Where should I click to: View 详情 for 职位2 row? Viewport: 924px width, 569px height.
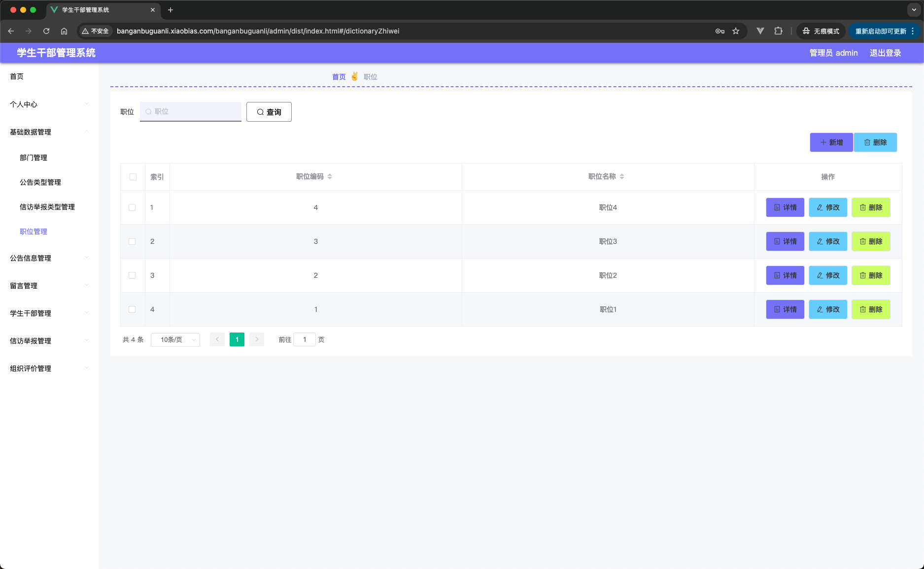pyautogui.click(x=785, y=275)
